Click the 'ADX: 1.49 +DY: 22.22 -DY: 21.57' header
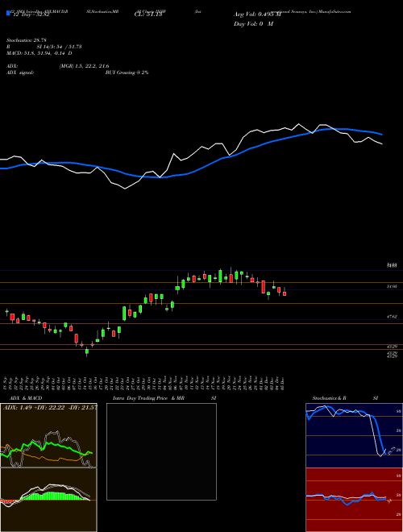 [x=50, y=408]
